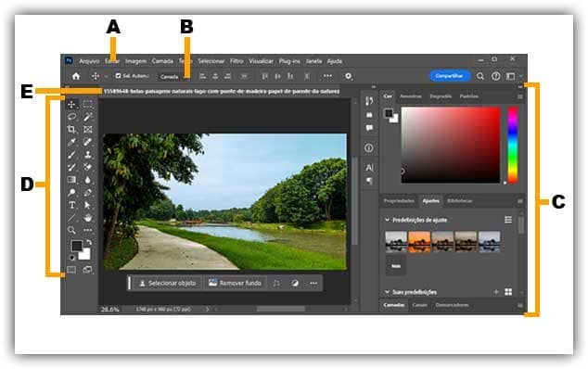
Task: Select the Eyedropper tool
Action: [71, 142]
